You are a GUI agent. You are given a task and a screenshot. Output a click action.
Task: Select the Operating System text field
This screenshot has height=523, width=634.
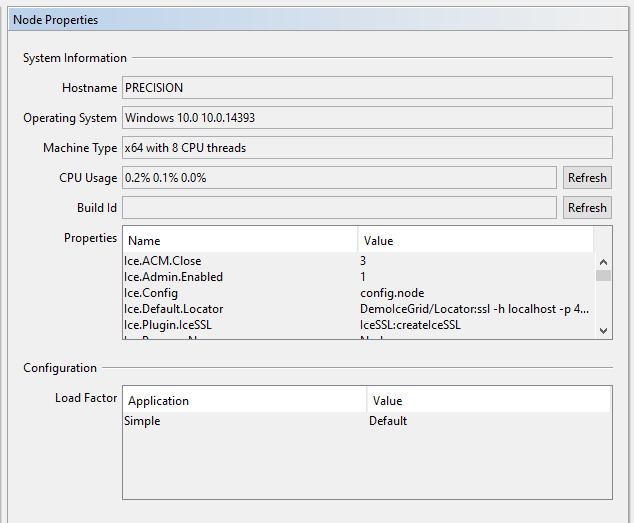367,118
